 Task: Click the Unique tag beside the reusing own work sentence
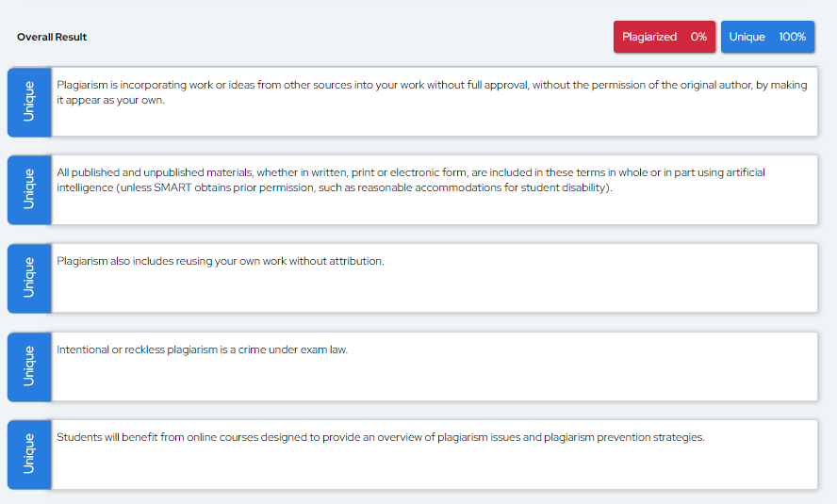click(x=29, y=278)
